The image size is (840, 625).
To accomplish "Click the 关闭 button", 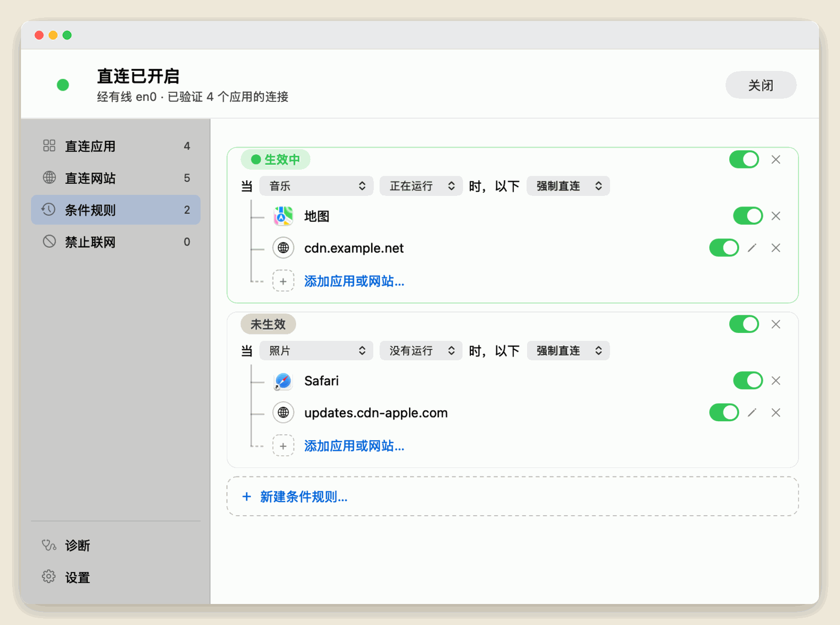I will 761,85.
